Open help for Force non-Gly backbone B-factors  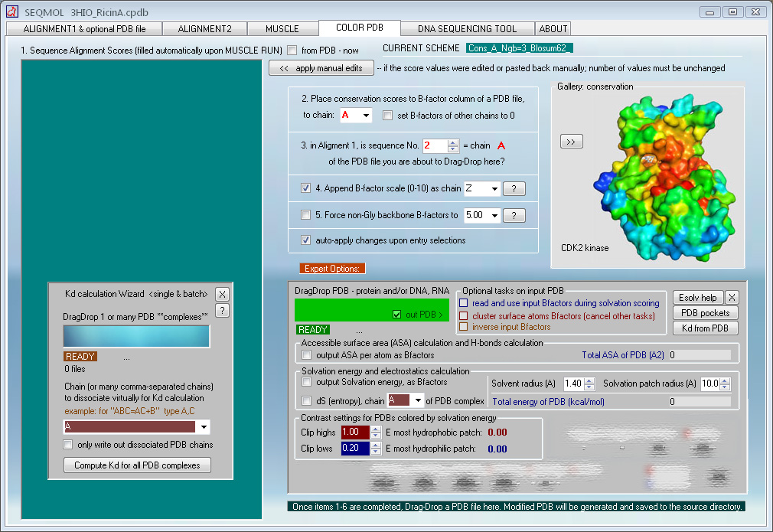click(514, 216)
